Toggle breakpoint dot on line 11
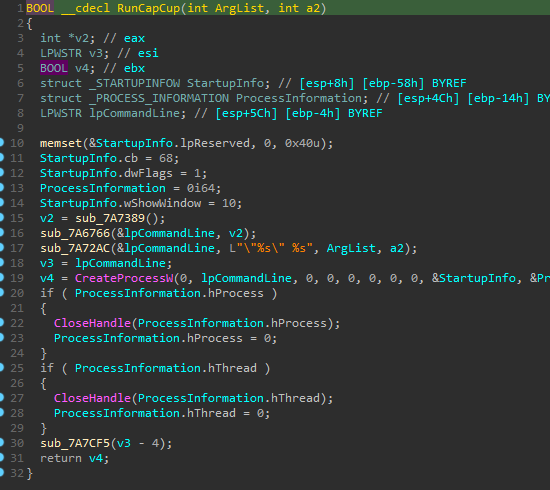This screenshot has height=490, width=550. (x=1, y=157)
